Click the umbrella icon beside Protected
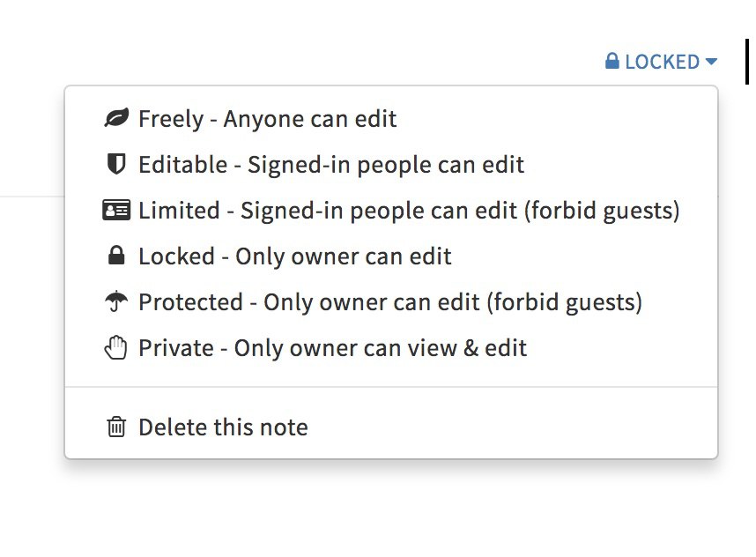The width and height of the screenshot is (756, 557). click(116, 302)
